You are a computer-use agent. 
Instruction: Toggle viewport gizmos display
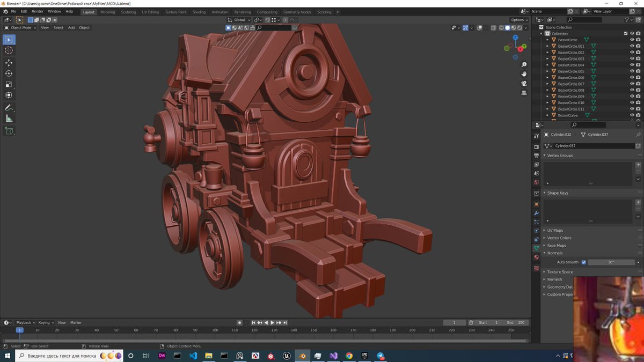coord(465,27)
